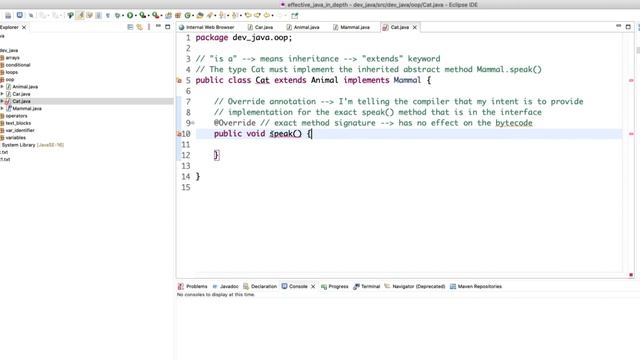The image size is (640, 360).
Task: Open the New Java Class dropdown arrow
Action: [x=193, y=16]
